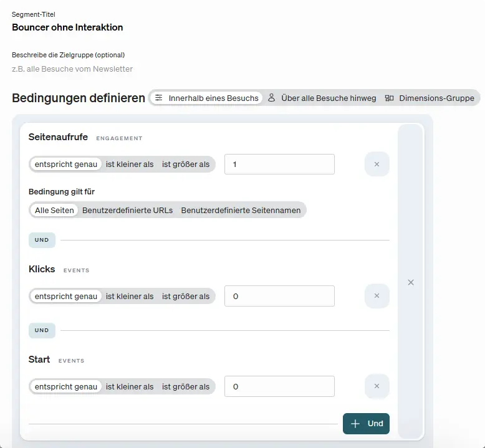Click the Beschreibe die Zielgruppe label
The image size is (485, 448).
pyautogui.click(x=68, y=55)
